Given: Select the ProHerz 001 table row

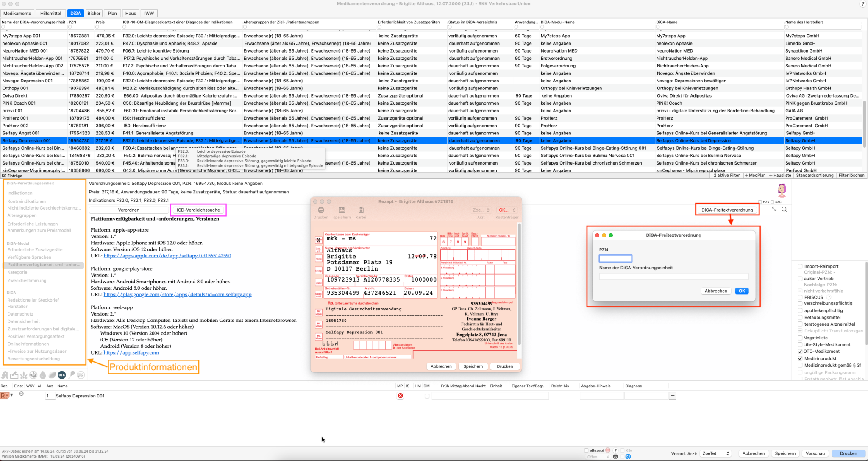Looking at the screenshot, I should 431,118.
